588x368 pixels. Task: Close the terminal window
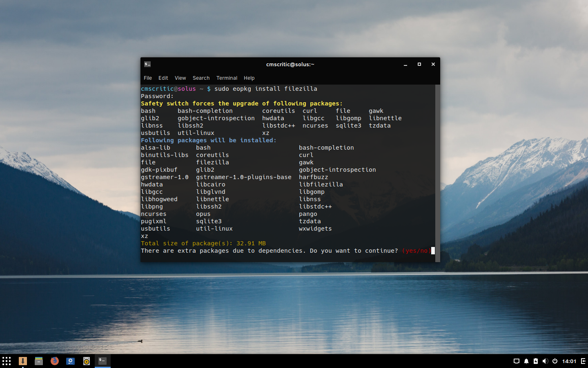[433, 64]
